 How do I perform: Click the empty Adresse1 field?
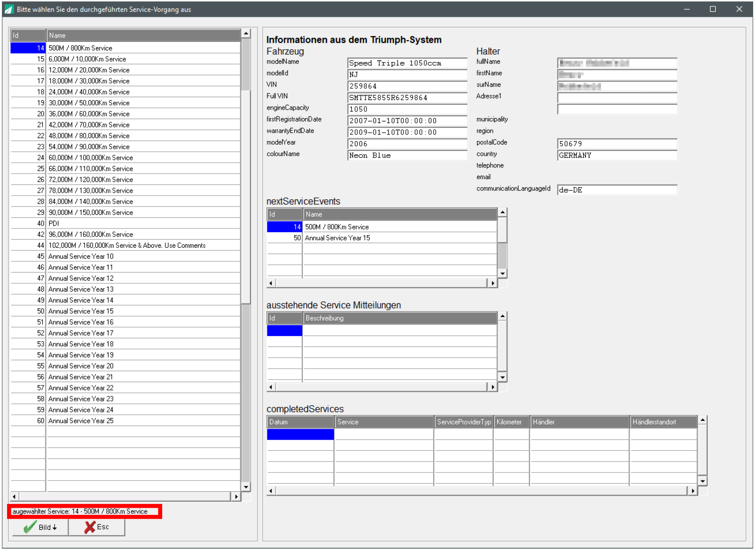coord(617,98)
